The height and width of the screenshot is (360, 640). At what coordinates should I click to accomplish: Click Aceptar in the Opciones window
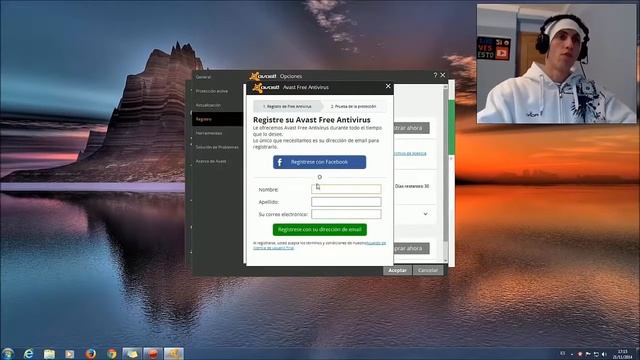point(397,270)
